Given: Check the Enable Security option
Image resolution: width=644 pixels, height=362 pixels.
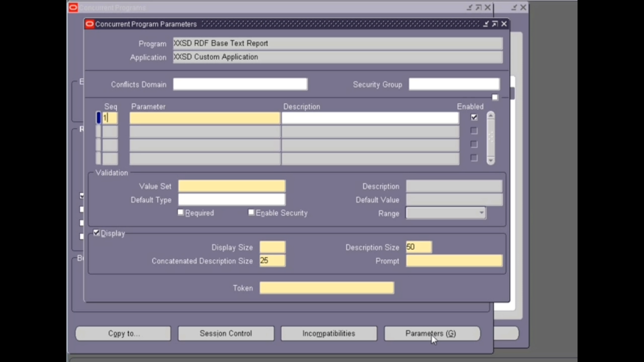Looking at the screenshot, I should point(251,212).
